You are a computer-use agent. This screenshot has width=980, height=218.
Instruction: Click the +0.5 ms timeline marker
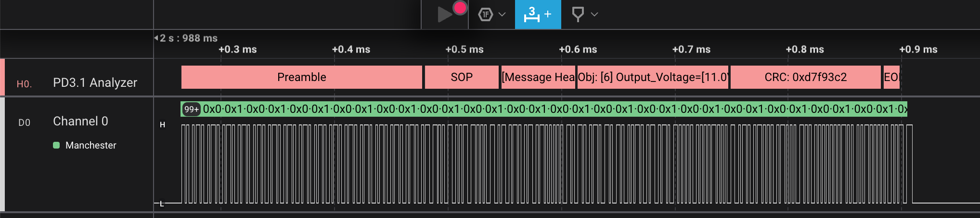(x=464, y=49)
